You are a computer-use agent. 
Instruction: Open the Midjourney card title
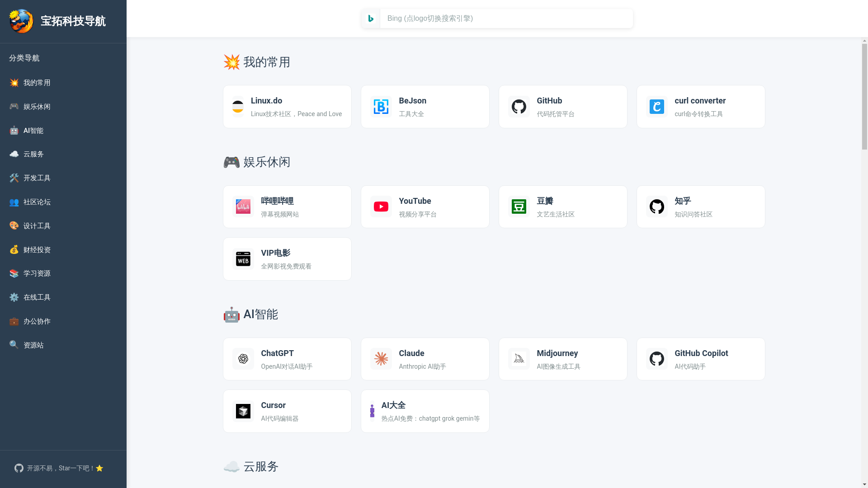point(557,353)
